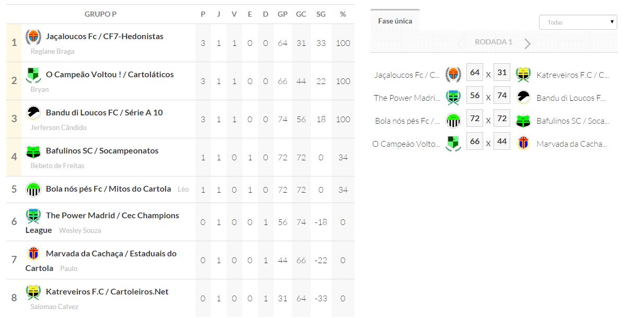Click Marvada da Cachaça crest in round matches
The height and width of the screenshot is (318, 644).
tap(523, 143)
